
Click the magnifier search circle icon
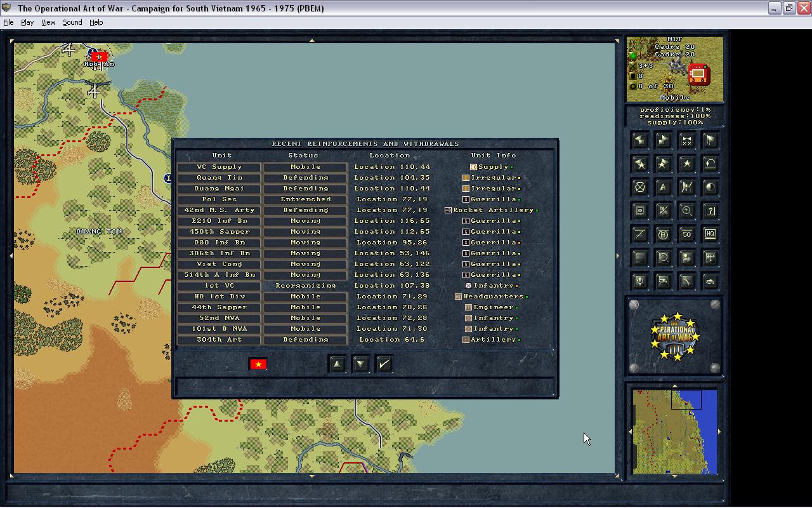pos(663,258)
